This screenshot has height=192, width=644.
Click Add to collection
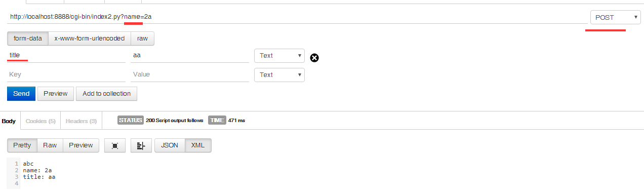coord(107,94)
